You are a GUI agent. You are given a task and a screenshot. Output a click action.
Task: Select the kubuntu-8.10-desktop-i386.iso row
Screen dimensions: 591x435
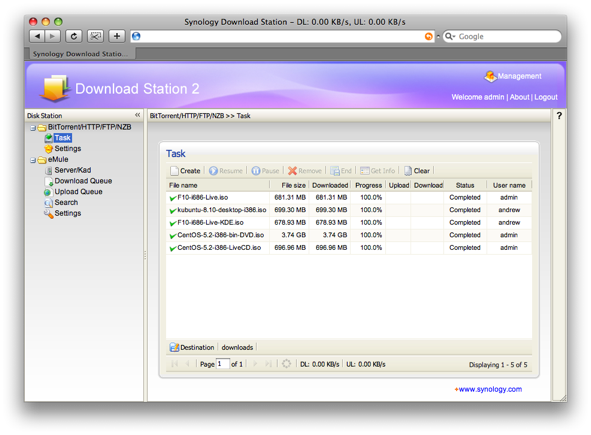pyautogui.click(x=349, y=210)
